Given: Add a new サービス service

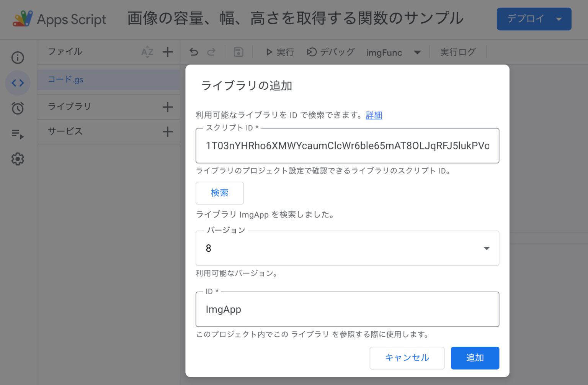Looking at the screenshot, I should [x=167, y=131].
